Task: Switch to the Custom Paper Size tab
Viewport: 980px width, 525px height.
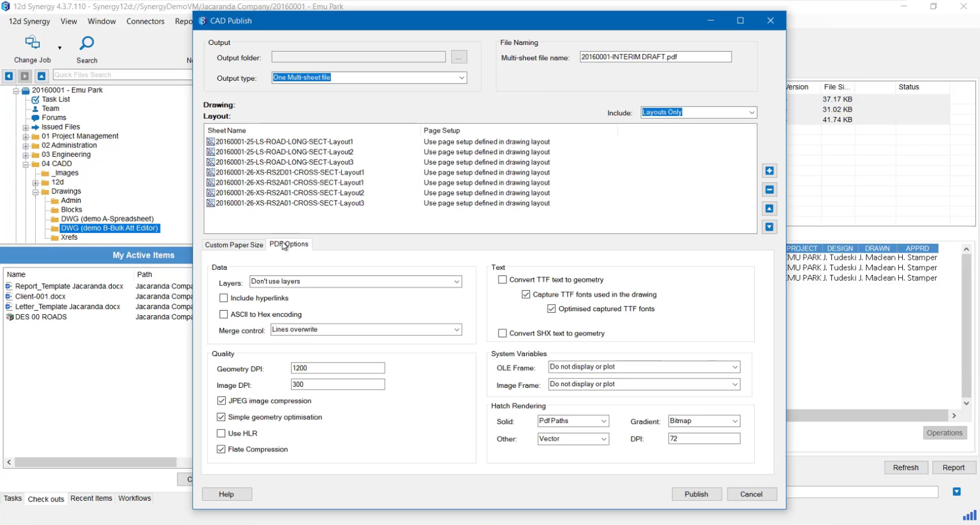Action: click(x=234, y=245)
